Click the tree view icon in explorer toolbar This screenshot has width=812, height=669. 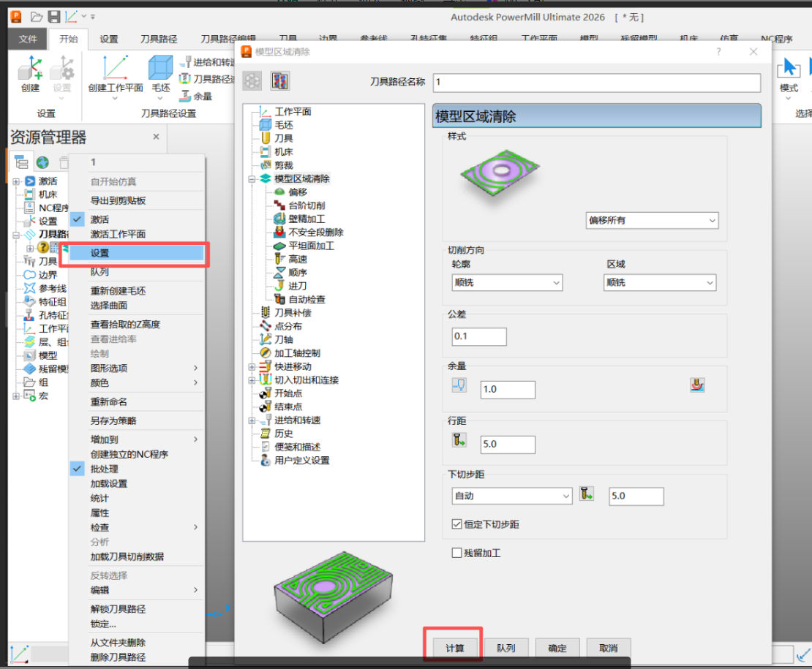pos(21,162)
